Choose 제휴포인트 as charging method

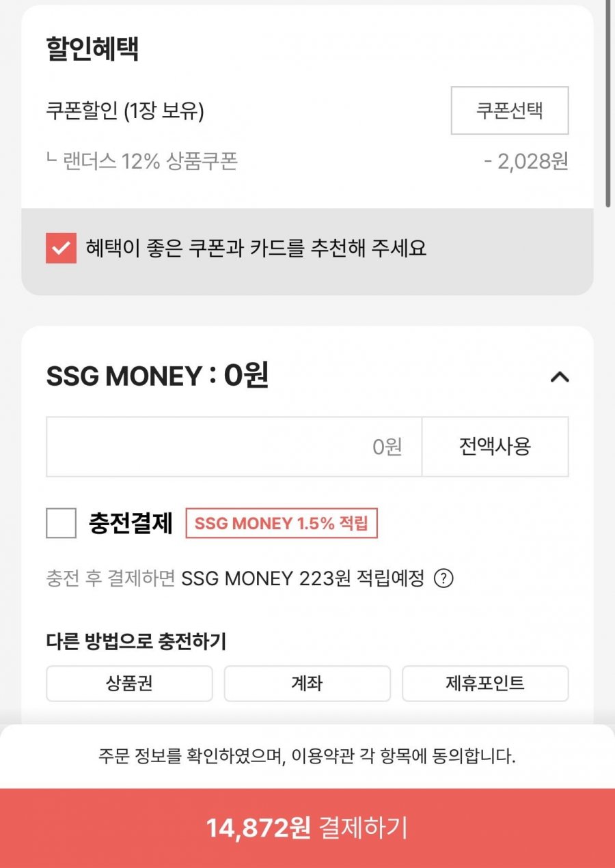click(485, 683)
